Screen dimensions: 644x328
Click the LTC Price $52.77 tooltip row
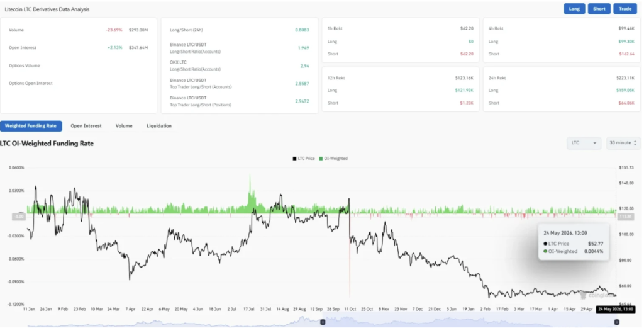pyautogui.click(x=574, y=244)
